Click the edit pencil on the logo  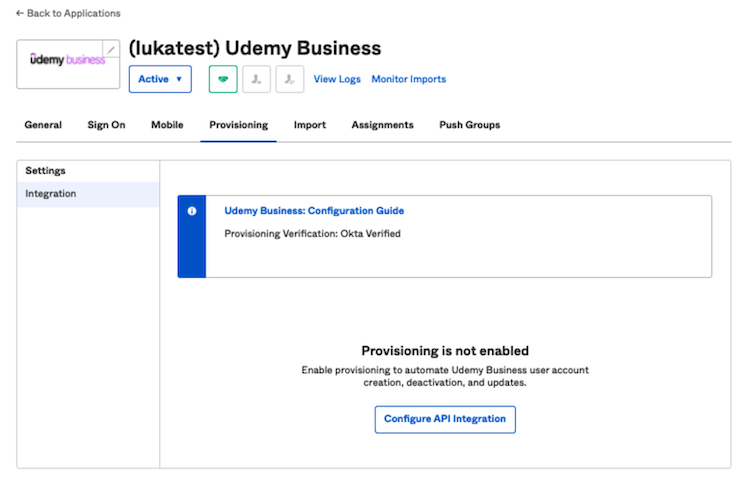coord(111,49)
